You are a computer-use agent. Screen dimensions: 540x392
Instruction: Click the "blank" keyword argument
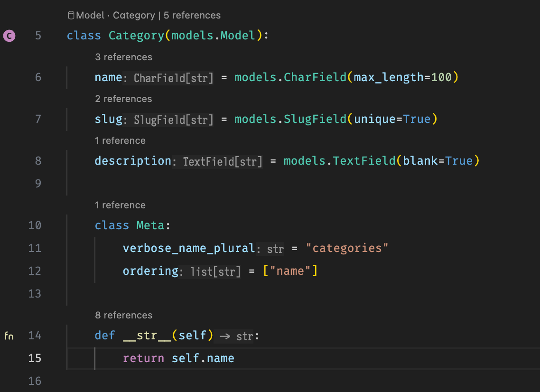click(x=420, y=161)
